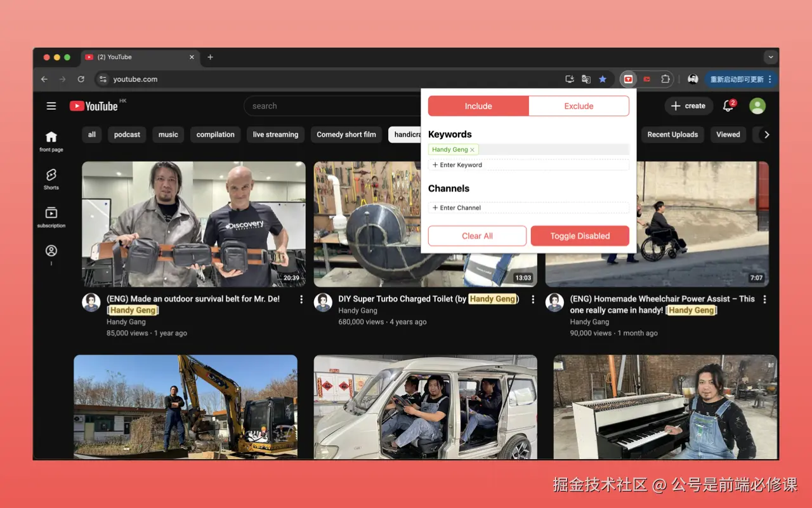The height and width of the screenshot is (508, 812).
Task: Reload the page
Action: 81,79
